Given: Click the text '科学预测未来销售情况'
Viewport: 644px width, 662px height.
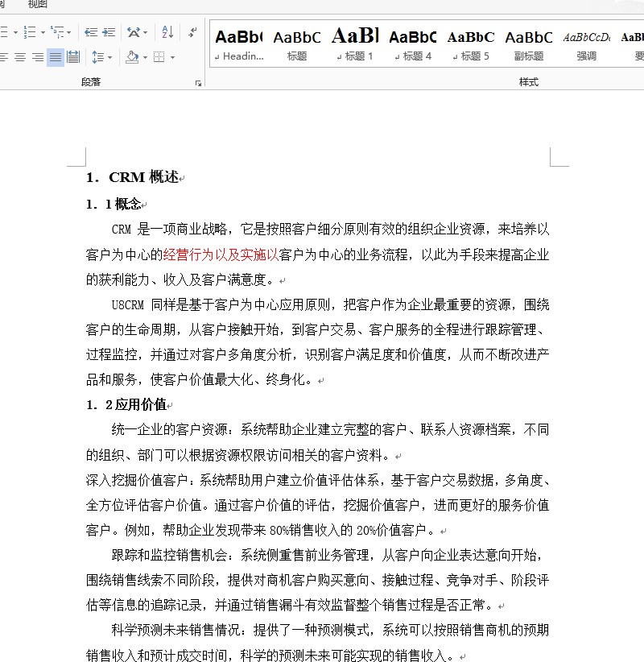Looking at the screenshot, I should coord(176,630).
